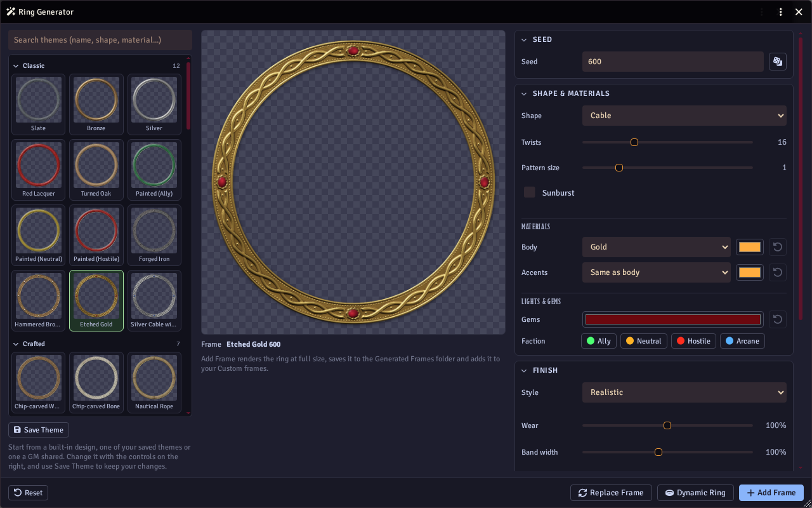The width and height of the screenshot is (812, 508).
Task: Select the Forged Iron theme thumbnail
Action: [154, 235]
